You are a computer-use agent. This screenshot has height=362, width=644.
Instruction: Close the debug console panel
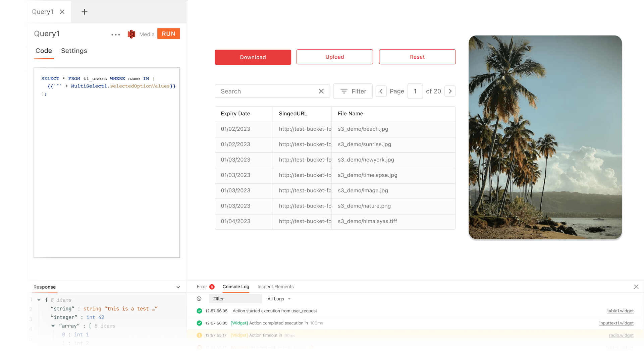click(636, 287)
